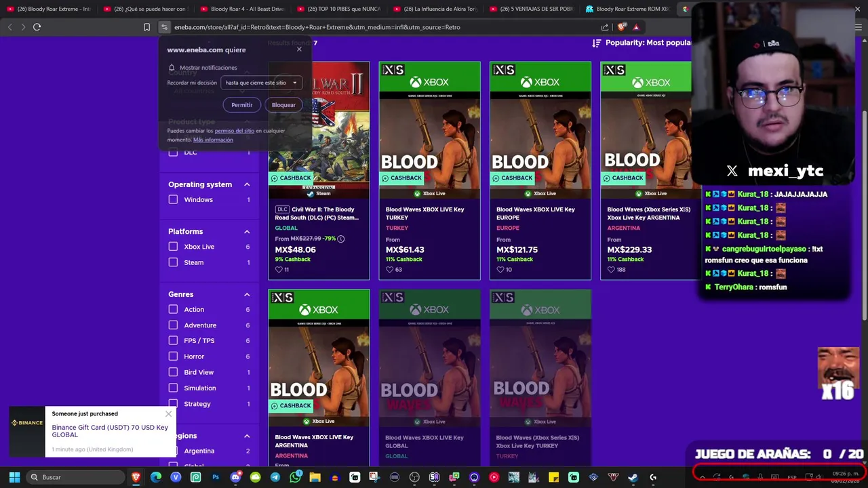Collapse the Regions filter section
The width and height of the screenshot is (868, 488).
click(x=247, y=436)
